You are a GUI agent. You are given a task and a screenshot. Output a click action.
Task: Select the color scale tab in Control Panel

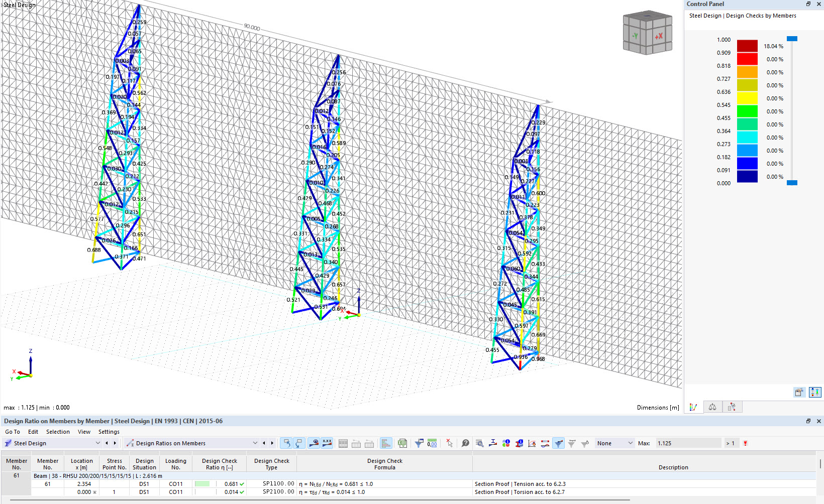694,407
